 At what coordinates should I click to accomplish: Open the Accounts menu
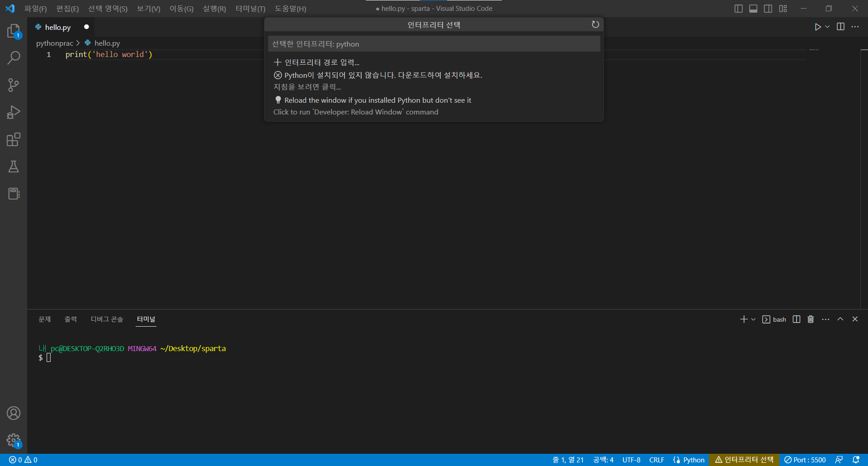pos(14,413)
